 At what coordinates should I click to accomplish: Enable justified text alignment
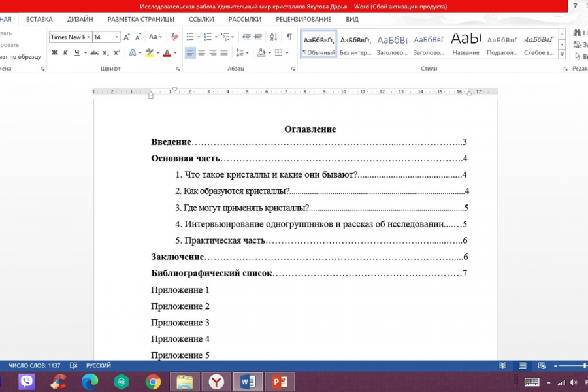coord(224,52)
